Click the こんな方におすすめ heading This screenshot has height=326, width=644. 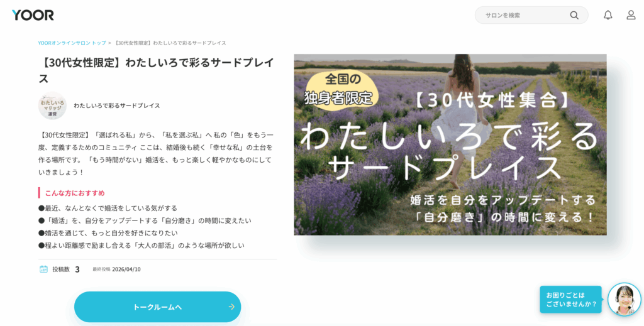75,193
